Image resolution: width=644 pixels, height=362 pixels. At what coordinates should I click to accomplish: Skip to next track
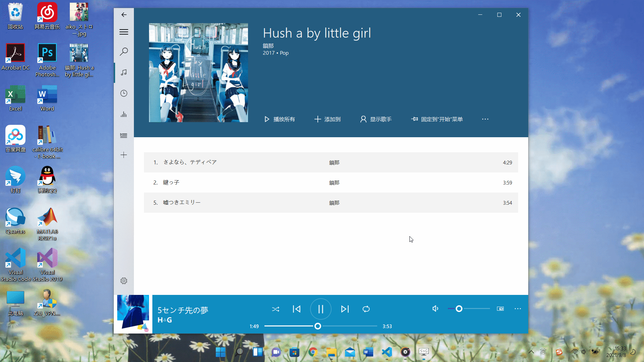tap(345, 309)
